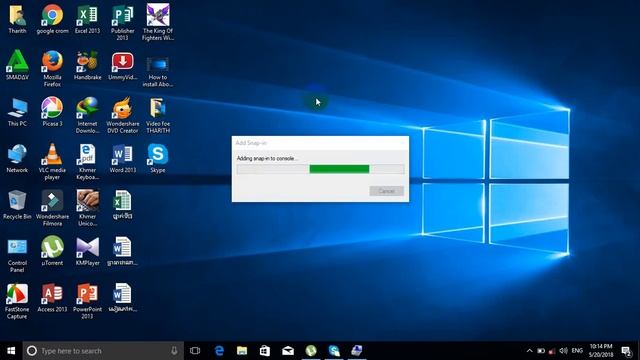
Task: Open Microsoft Store from taskbar
Action: [265, 351]
